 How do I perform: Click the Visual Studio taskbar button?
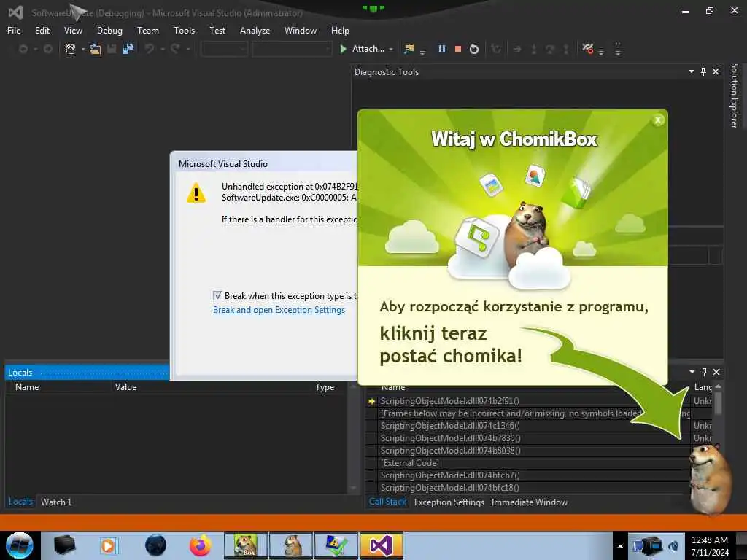381,545
